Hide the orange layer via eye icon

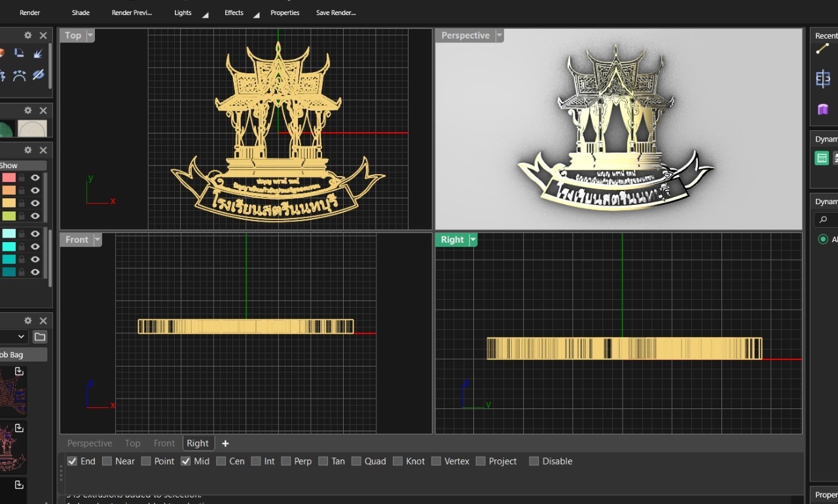[35, 190]
